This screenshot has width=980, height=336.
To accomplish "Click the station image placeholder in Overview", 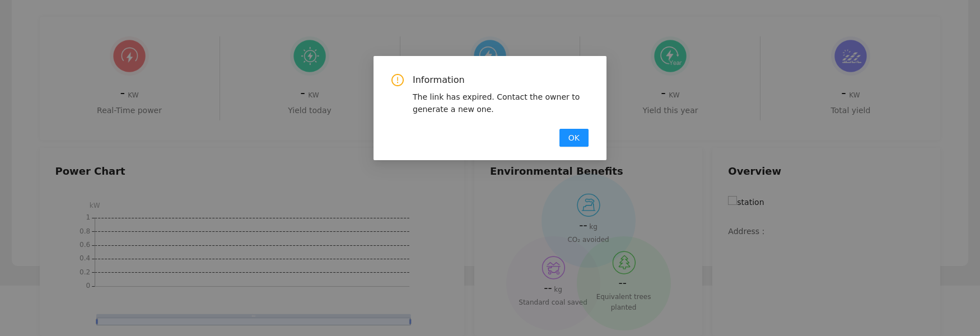I will (x=732, y=200).
